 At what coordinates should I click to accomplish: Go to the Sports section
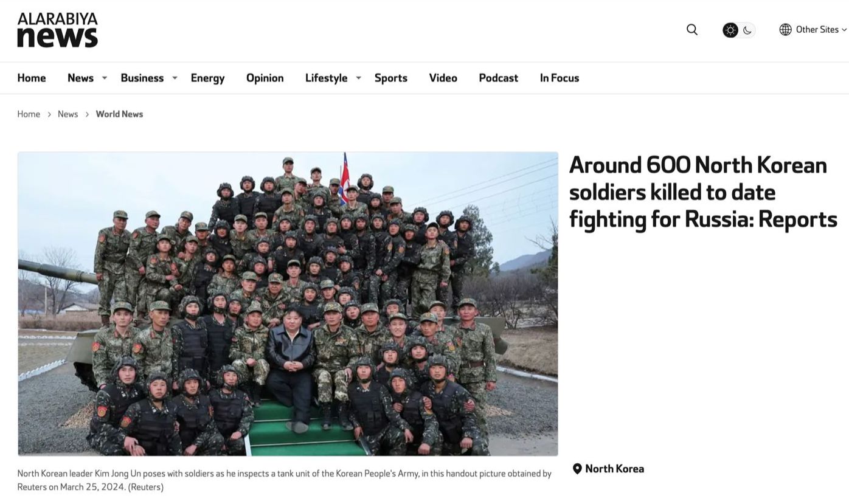click(x=390, y=78)
